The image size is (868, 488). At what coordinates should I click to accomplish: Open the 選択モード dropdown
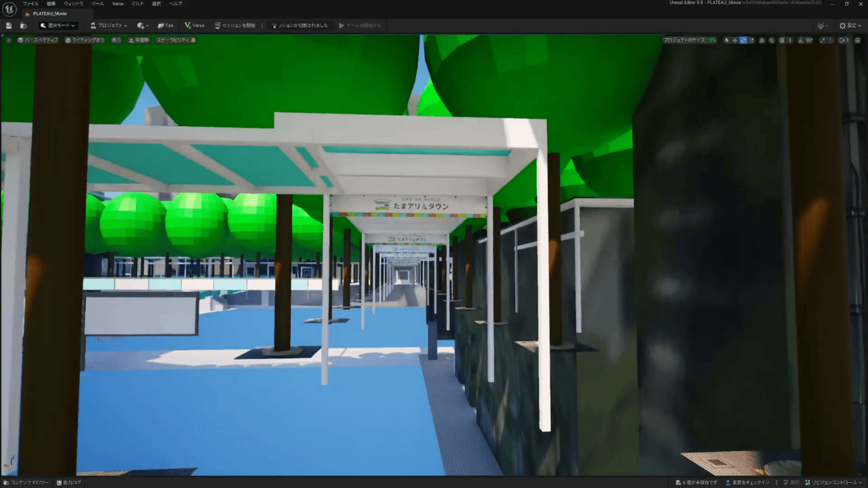[58, 25]
